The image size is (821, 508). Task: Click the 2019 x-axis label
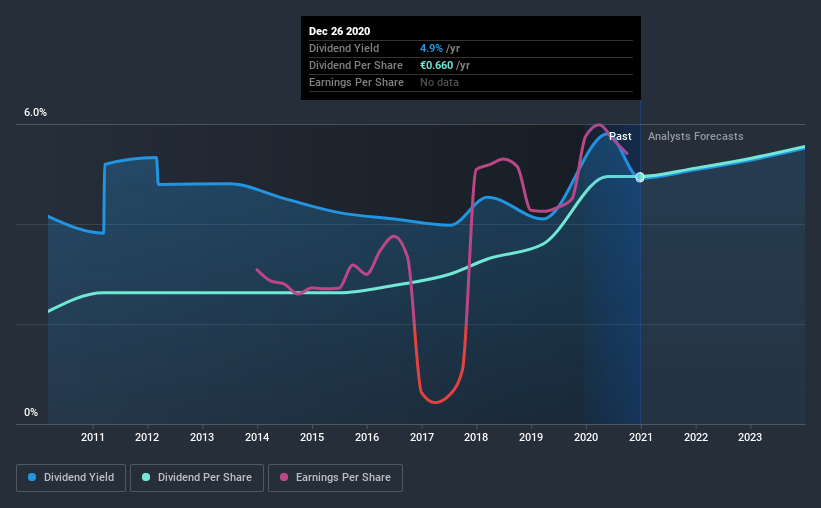click(531, 437)
